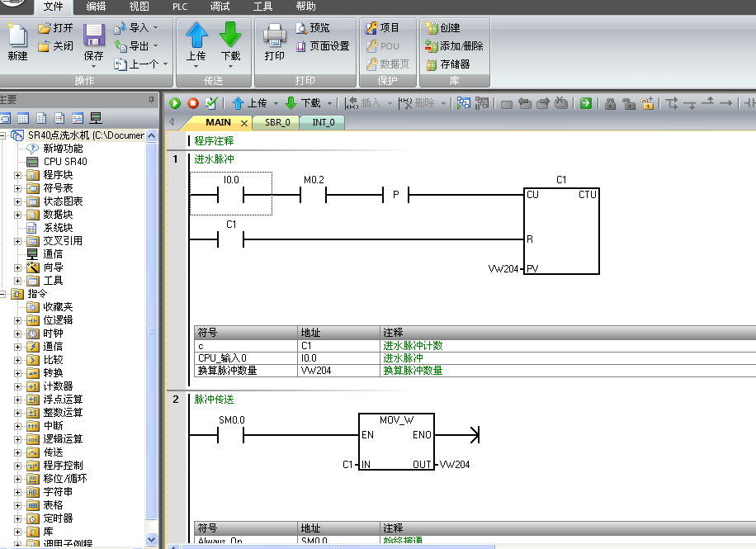Open the 导出 dropdown arrow
The width and height of the screenshot is (756, 549).
pos(156,46)
